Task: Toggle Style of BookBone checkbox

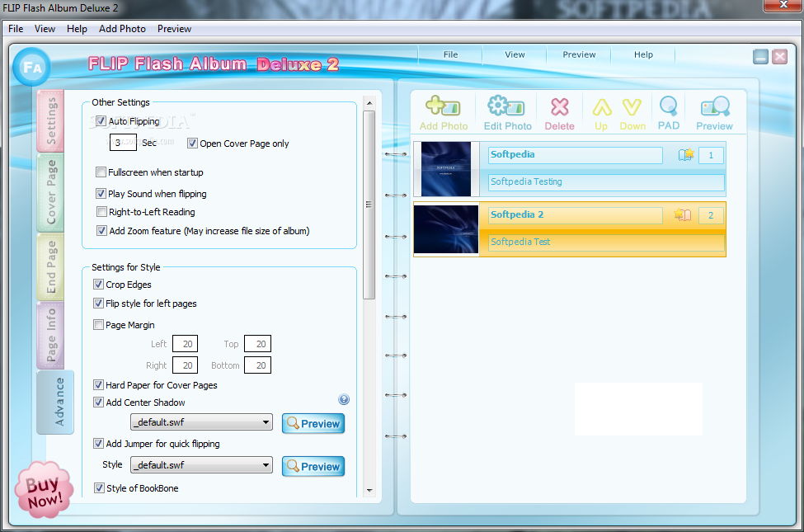Action: (x=100, y=488)
